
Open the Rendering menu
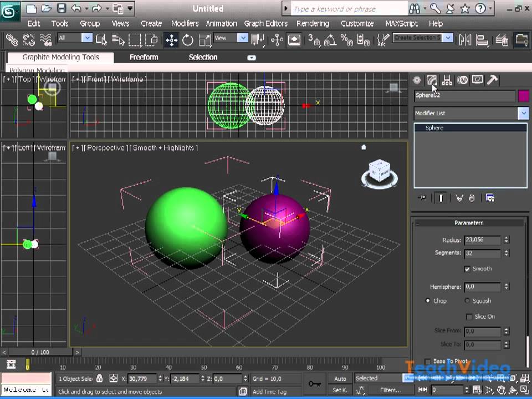coord(313,23)
